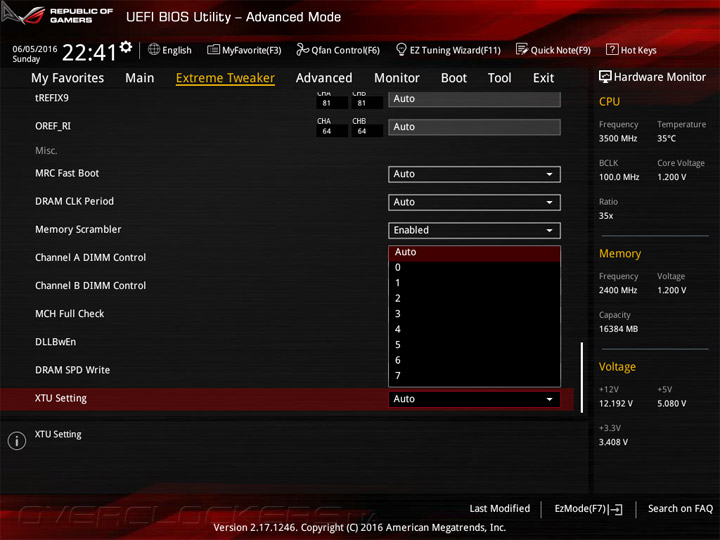
Task: Select option 7 in the dropdown list
Action: pyautogui.click(x=474, y=376)
